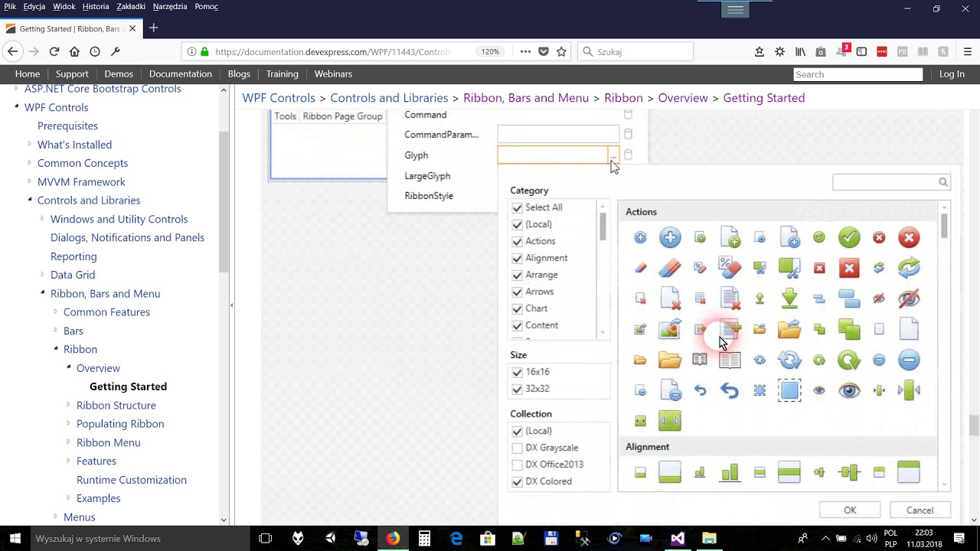The width and height of the screenshot is (980, 551).
Task: Expand the Menus tree node
Action: click(56, 517)
